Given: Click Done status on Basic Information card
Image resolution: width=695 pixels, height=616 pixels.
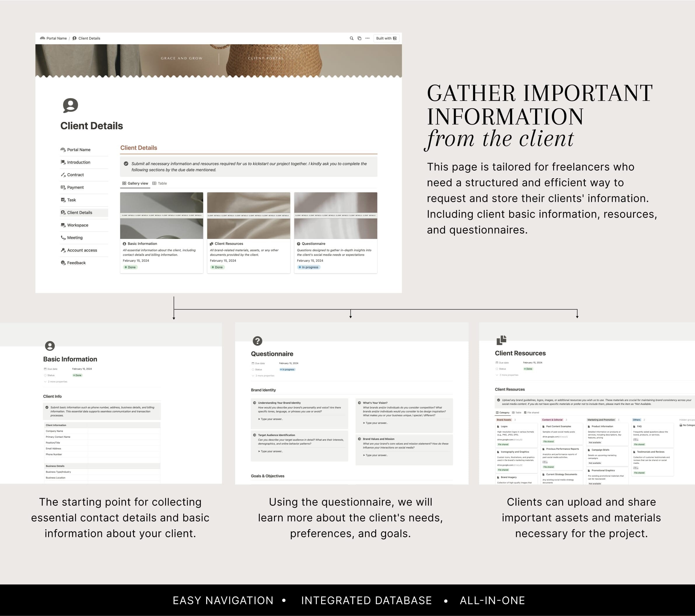Looking at the screenshot, I should click(x=130, y=267).
